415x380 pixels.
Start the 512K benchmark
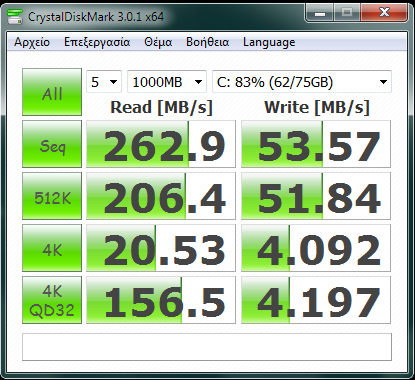52,196
